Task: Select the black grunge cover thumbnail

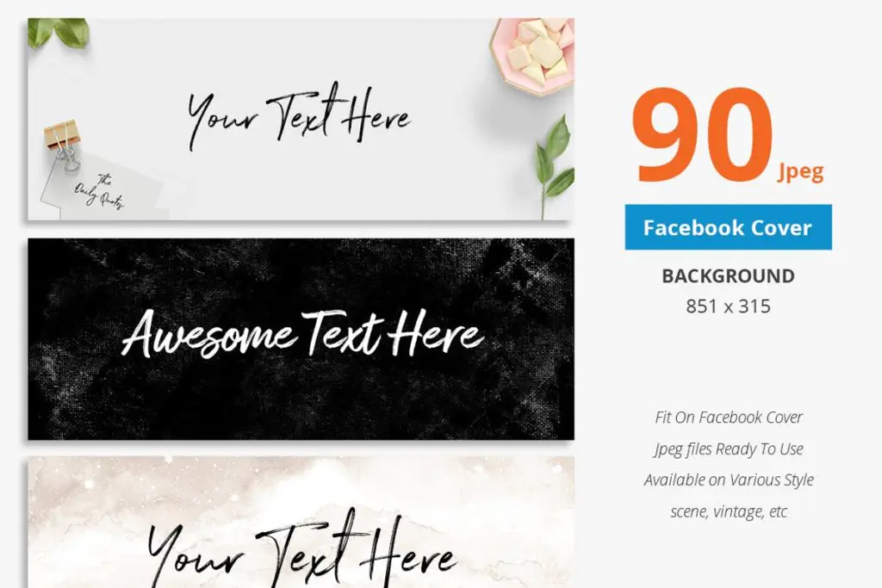Action: tap(301, 339)
